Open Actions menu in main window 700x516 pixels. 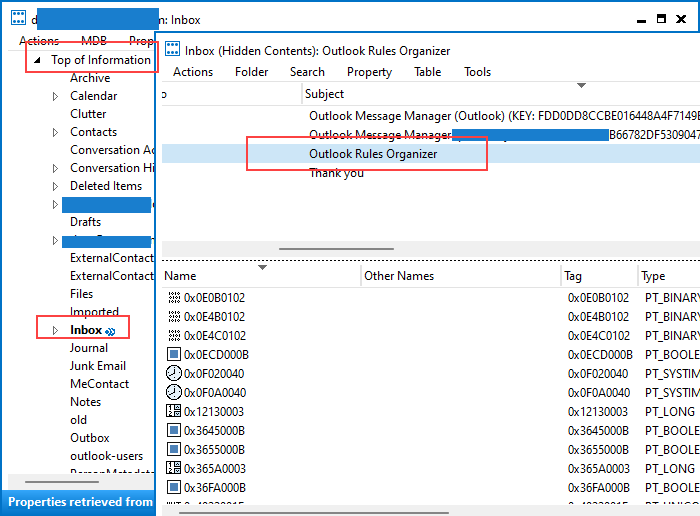(x=39, y=41)
